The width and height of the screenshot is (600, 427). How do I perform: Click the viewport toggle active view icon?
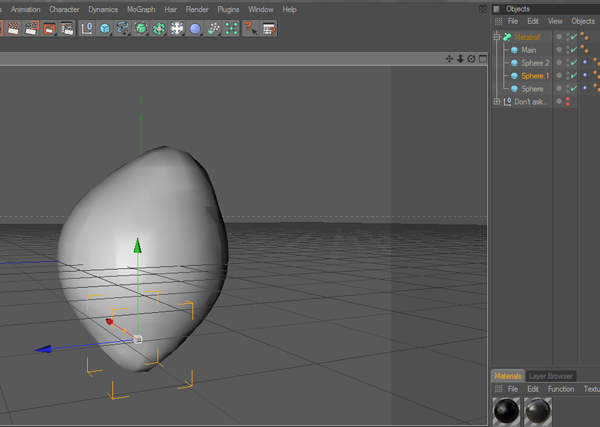[x=483, y=59]
